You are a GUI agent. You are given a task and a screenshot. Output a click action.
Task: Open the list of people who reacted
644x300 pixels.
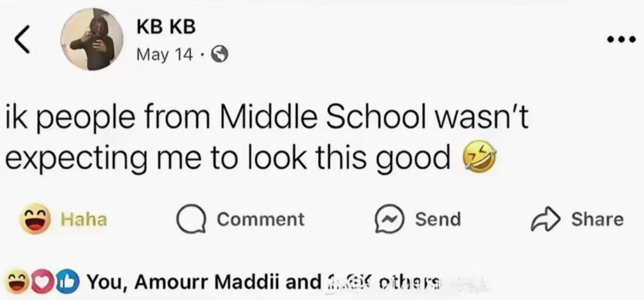262,282
